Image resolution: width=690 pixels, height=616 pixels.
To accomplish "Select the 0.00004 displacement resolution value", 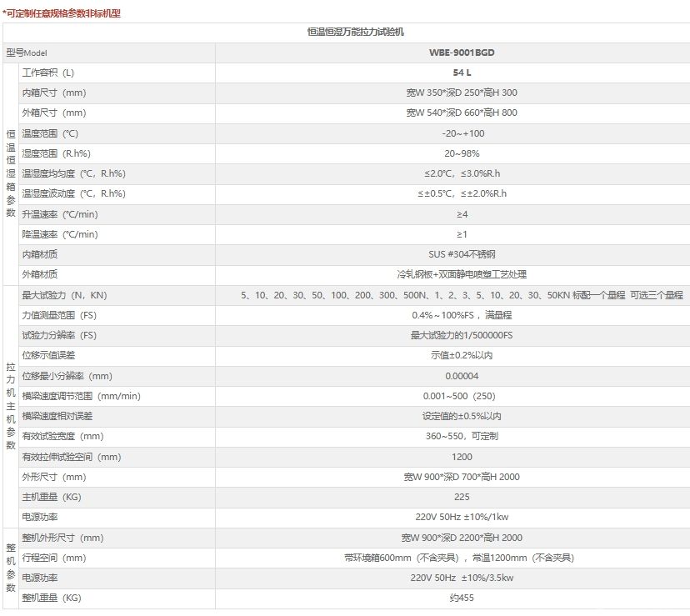I will point(462,376).
